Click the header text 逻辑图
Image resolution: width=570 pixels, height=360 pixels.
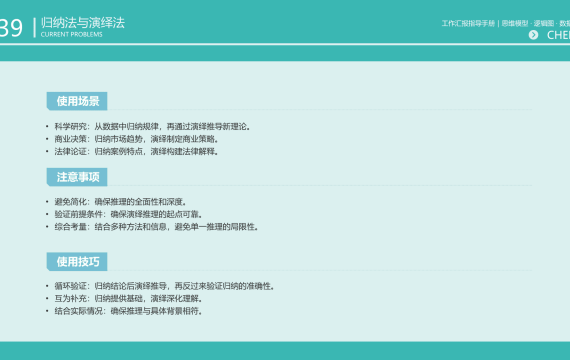pos(544,24)
